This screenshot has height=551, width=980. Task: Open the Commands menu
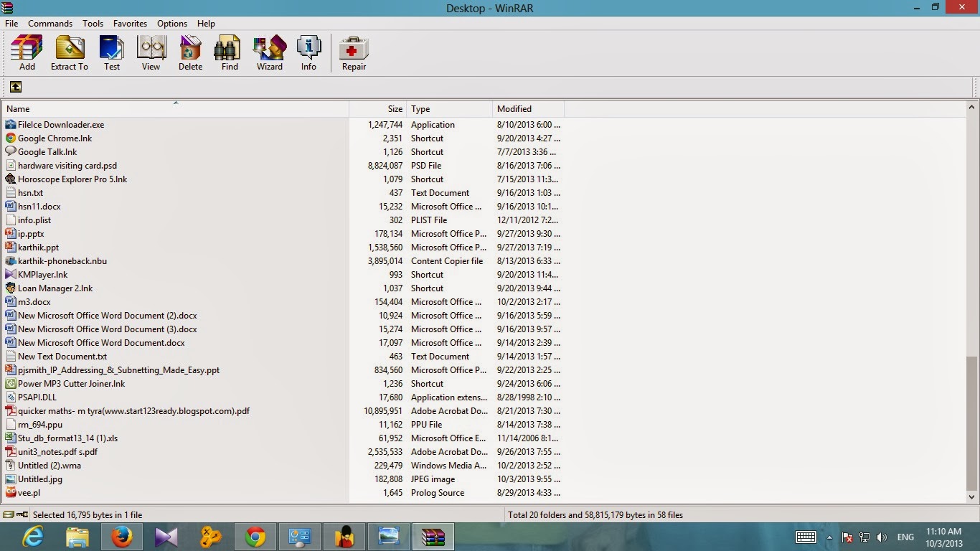pyautogui.click(x=50, y=24)
